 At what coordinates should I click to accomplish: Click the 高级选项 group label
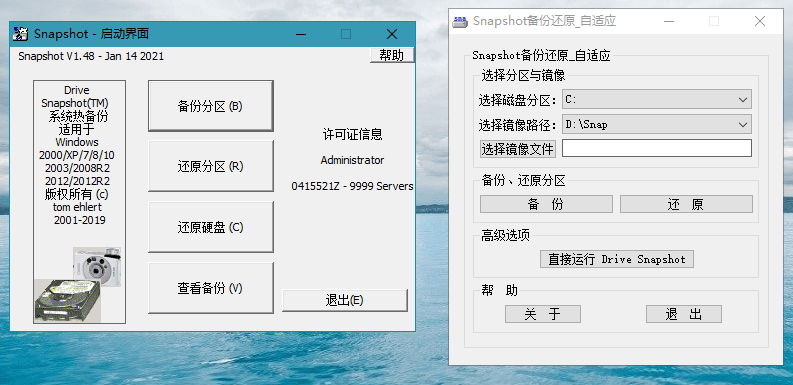505,235
